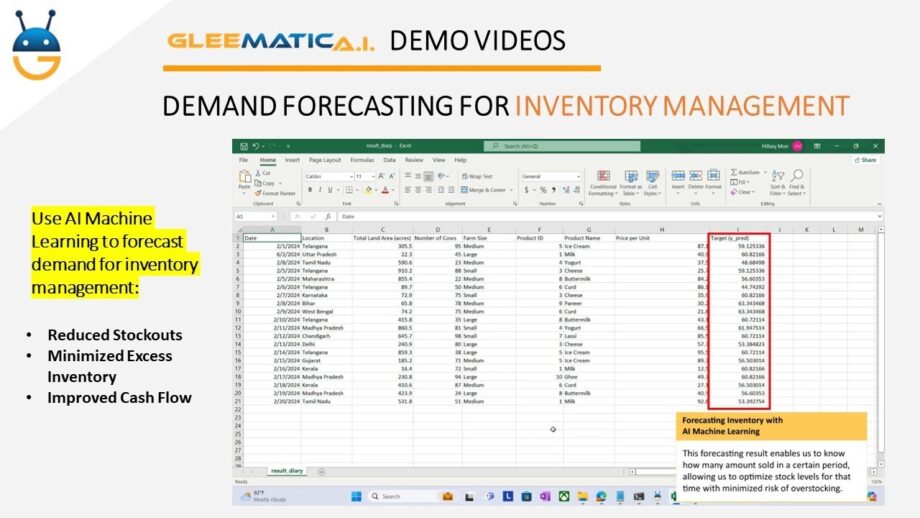Open the Name Box A1 dropdown

273,216
